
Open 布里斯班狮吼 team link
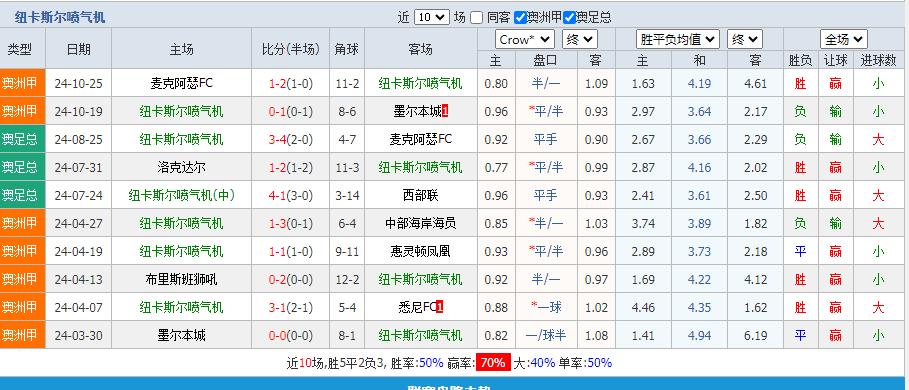pyautogui.click(x=181, y=279)
